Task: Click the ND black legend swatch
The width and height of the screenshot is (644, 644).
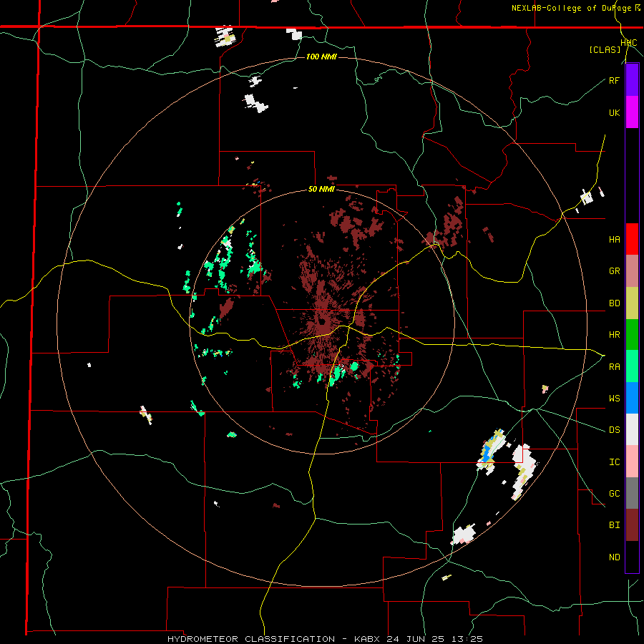Action: (x=632, y=557)
